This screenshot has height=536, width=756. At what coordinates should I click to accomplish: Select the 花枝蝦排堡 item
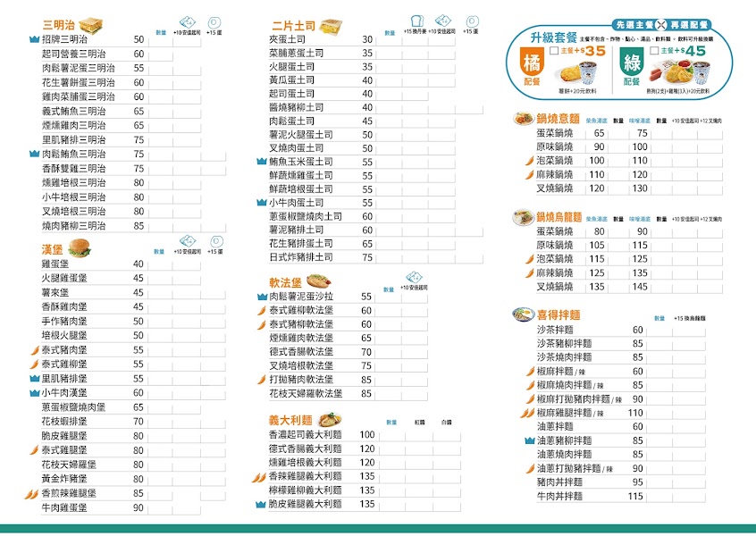[133, 422]
